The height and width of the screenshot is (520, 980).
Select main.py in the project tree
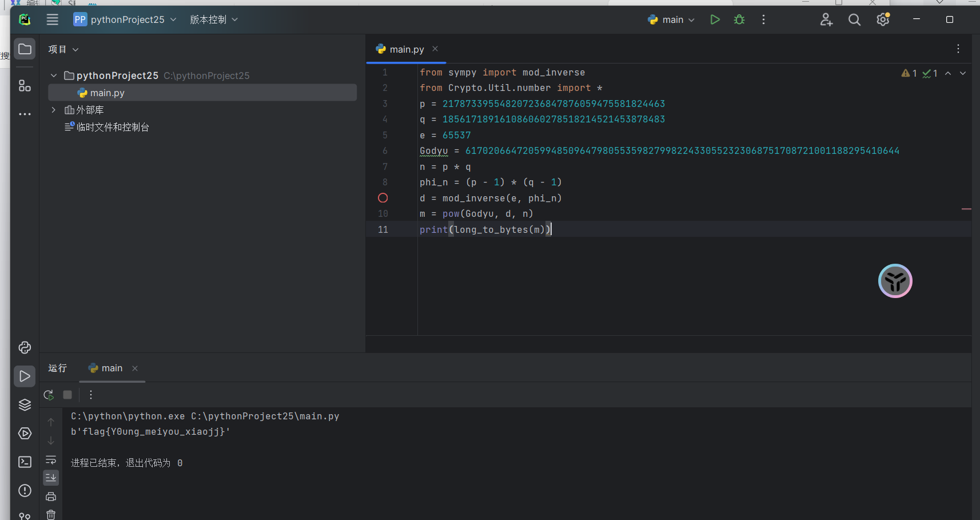202,93
